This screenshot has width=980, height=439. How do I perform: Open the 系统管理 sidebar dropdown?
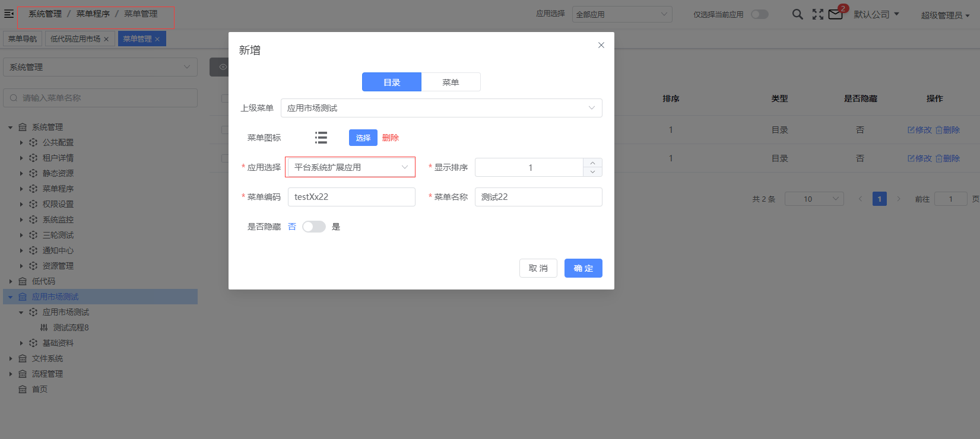tap(100, 67)
